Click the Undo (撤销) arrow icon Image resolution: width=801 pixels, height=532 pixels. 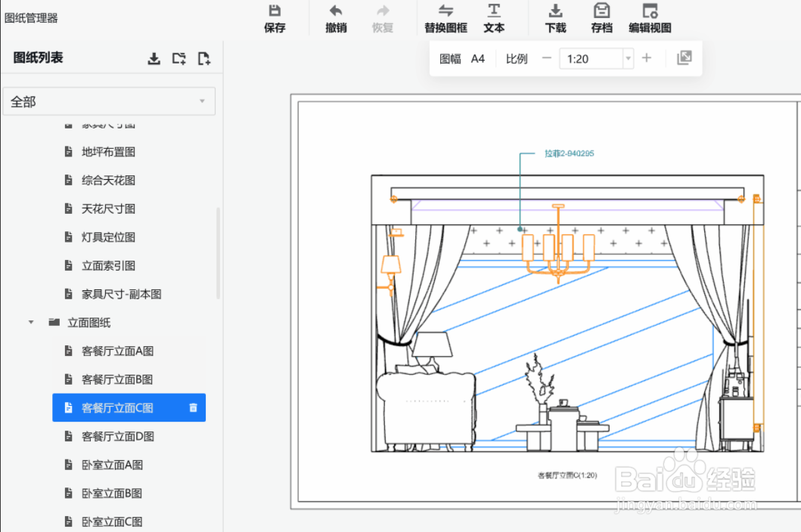pos(336,11)
